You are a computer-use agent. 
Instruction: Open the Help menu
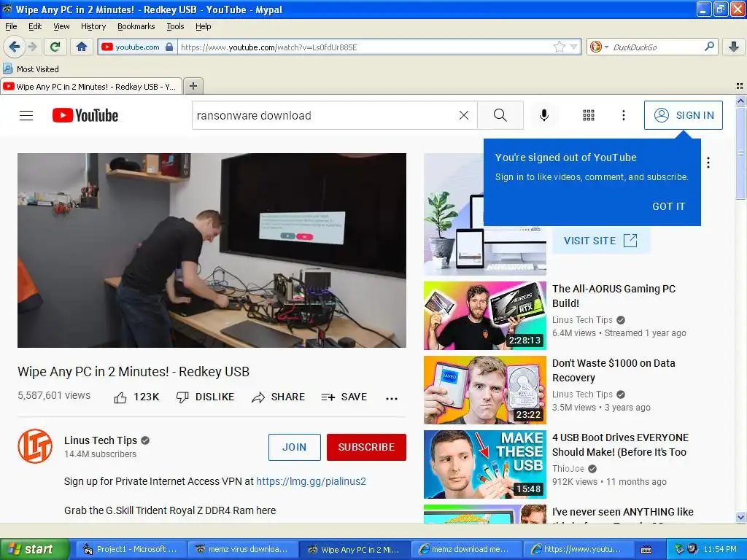(204, 26)
